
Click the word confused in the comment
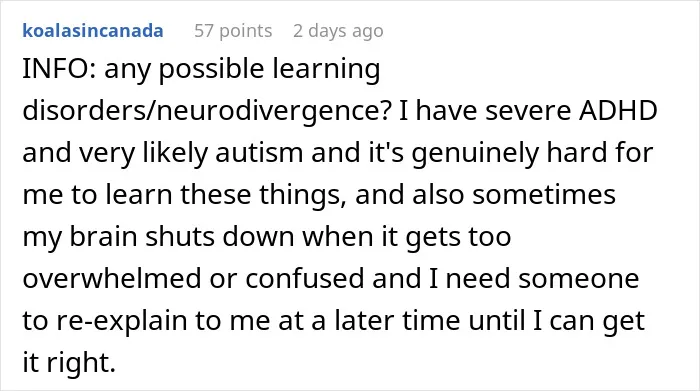(304, 279)
